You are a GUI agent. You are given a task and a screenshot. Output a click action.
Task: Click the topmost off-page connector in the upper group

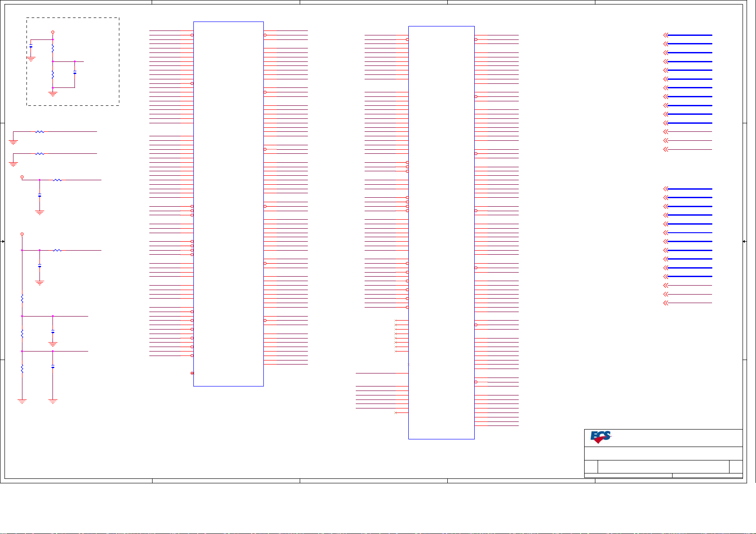click(x=666, y=35)
